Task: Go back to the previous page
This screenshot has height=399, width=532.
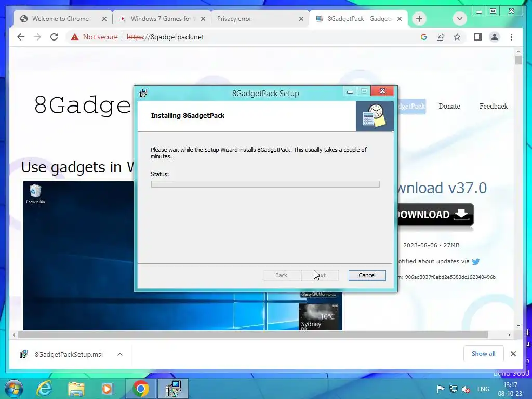Action: click(x=21, y=37)
